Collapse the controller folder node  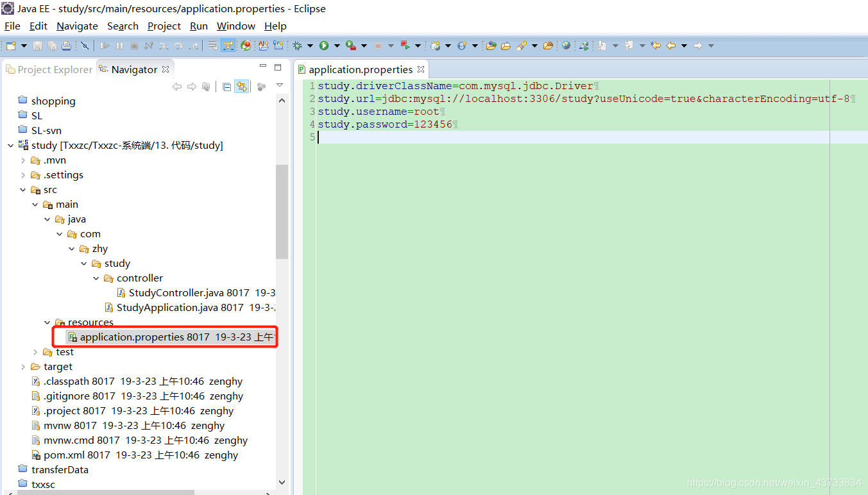[x=96, y=278]
